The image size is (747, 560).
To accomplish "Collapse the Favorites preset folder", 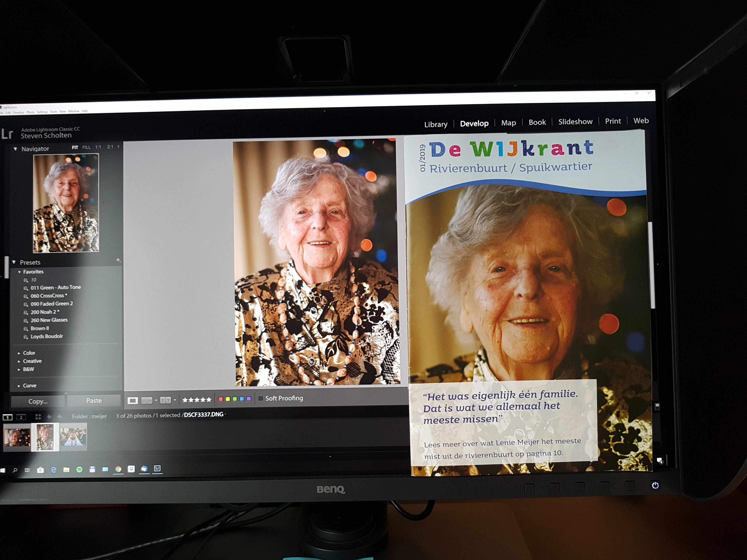I will click(20, 272).
